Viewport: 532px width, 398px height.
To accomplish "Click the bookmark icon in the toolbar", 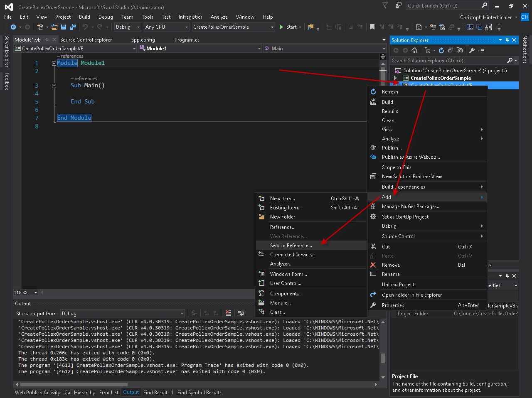I will 372,27.
